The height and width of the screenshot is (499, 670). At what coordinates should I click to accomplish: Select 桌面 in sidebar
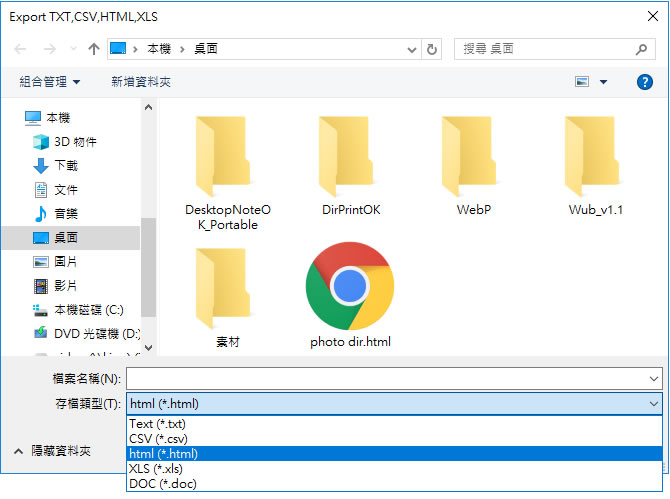pos(70,238)
